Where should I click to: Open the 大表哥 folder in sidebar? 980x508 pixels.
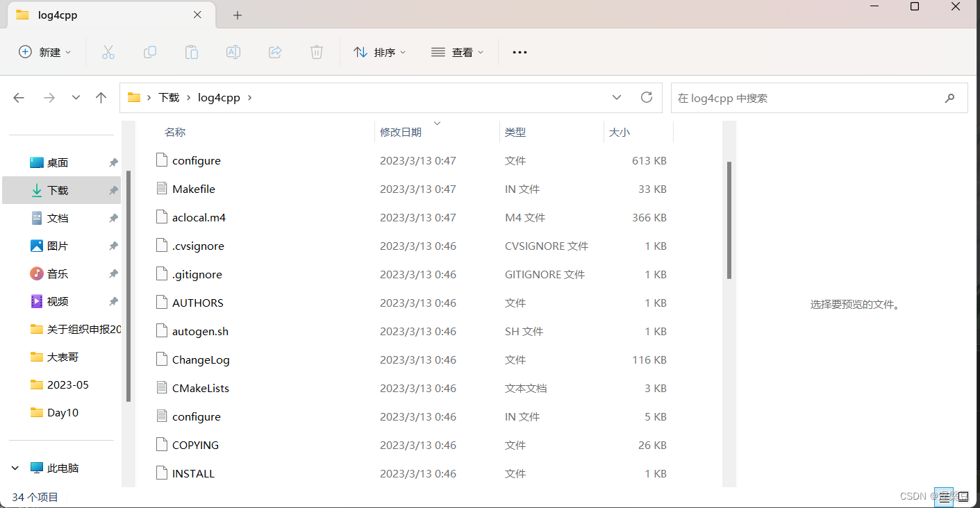pyautogui.click(x=61, y=357)
